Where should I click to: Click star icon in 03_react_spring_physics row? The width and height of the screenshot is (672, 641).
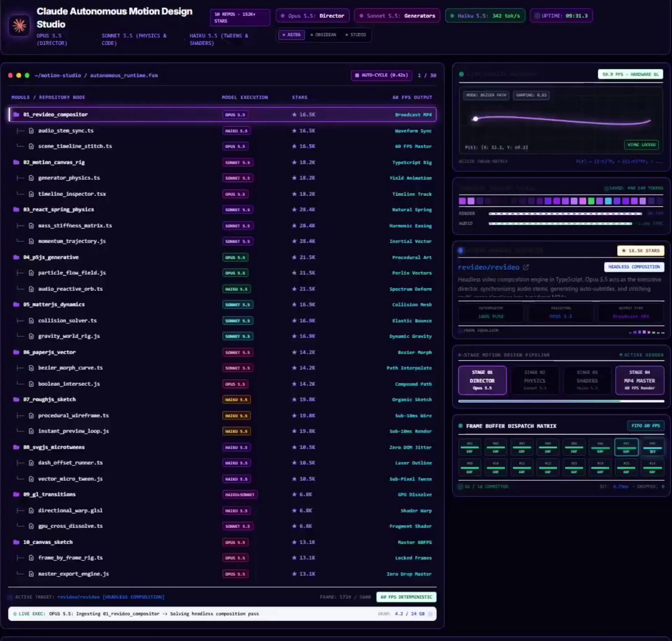pyautogui.click(x=295, y=210)
